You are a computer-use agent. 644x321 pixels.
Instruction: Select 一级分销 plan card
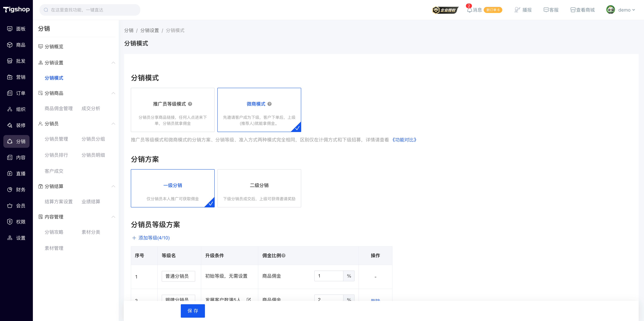(x=173, y=188)
